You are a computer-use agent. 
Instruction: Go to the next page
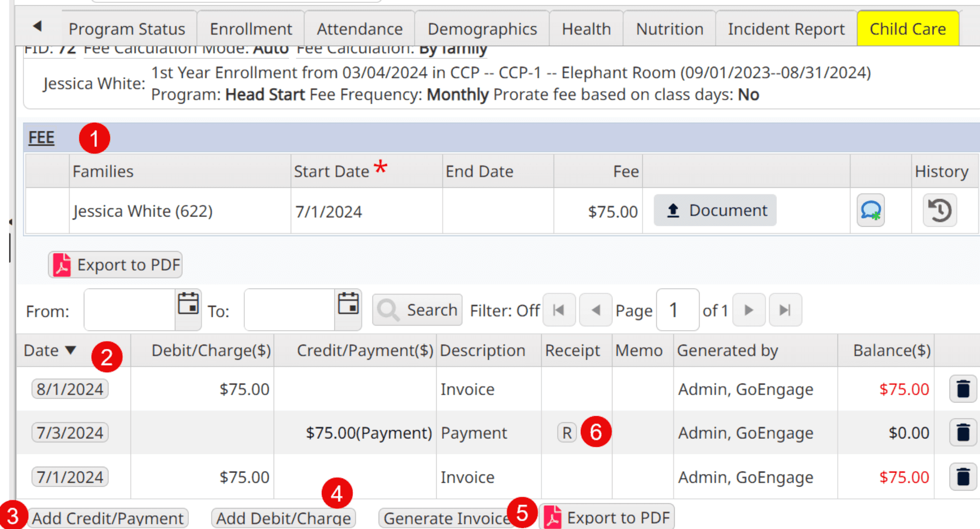coord(749,310)
